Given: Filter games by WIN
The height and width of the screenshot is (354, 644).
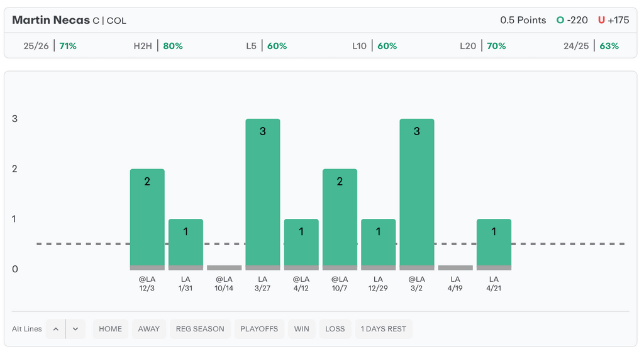Looking at the screenshot, I should (302, 329).
